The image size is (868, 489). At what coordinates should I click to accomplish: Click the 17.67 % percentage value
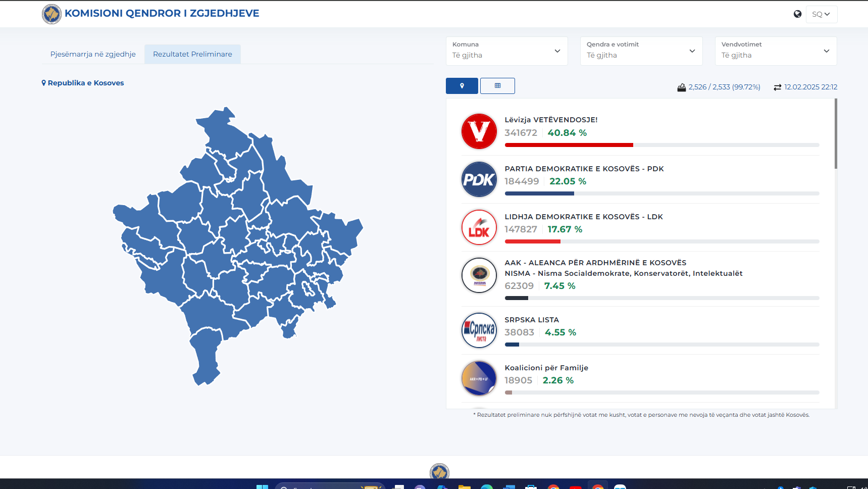[x=565, y=229]
